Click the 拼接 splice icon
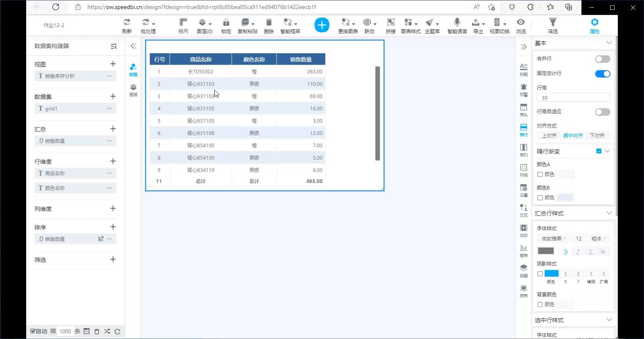 point(391,23)
